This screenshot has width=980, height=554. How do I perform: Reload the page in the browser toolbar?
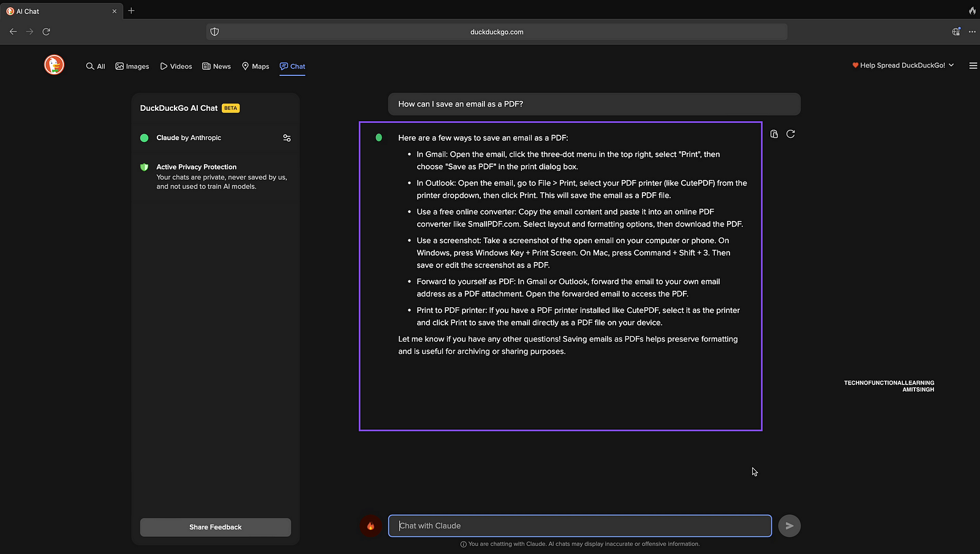(x=47, y=32)
